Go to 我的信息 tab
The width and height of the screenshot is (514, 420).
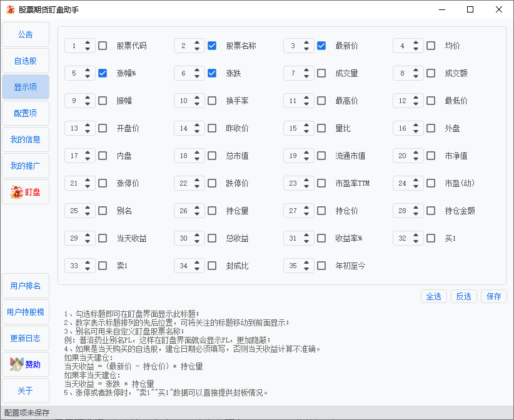pyautogui.click(x=26, y=139)
